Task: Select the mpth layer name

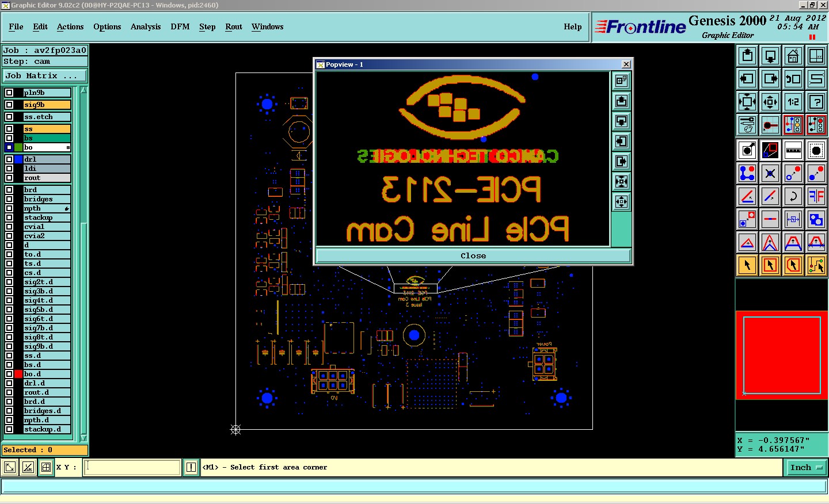Action: coord(47,208)
